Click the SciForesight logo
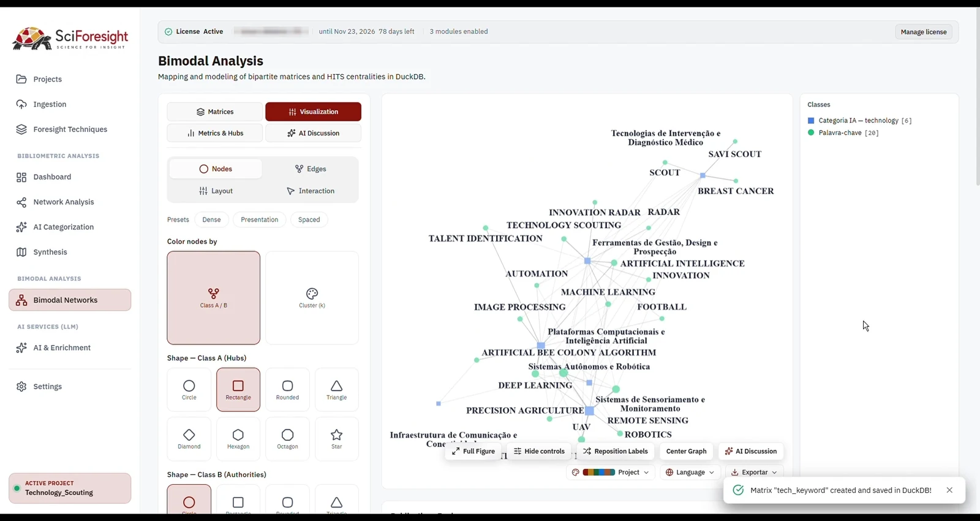This screenshot has height=521, width=980. [x=70, y=39]
